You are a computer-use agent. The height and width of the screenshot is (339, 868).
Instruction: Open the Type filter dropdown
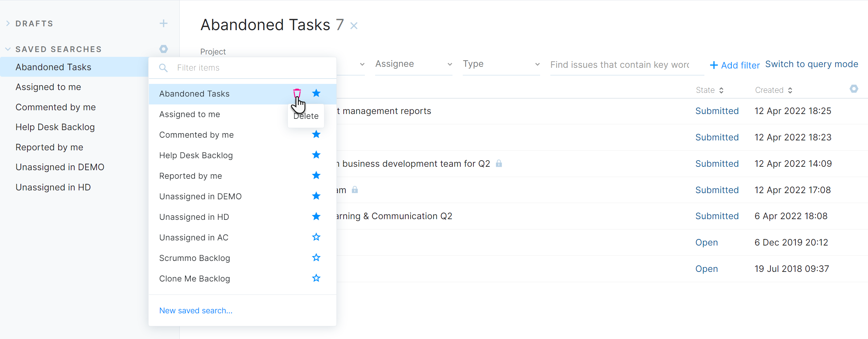(501, 64)
